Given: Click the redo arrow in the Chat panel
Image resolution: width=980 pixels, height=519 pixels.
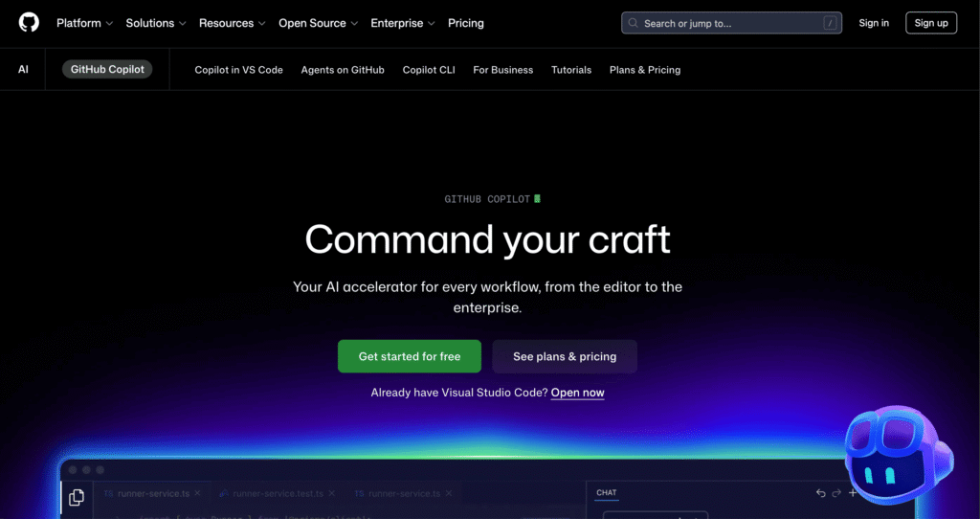Looking at the screenshot, I should [836, 493].
